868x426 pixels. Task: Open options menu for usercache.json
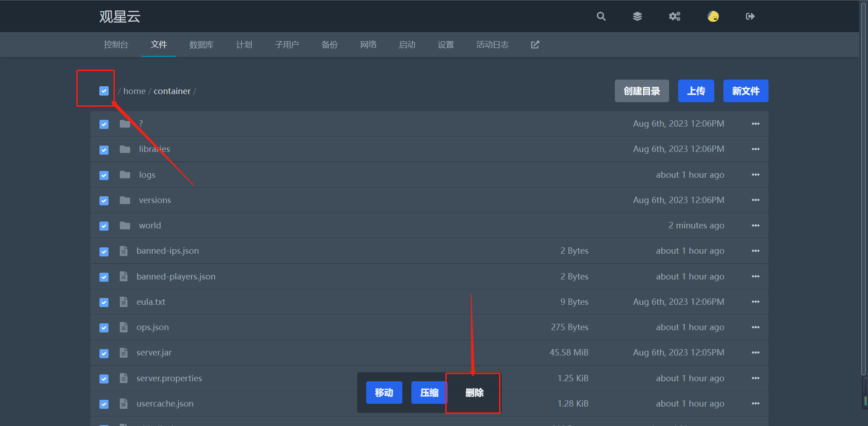[755, 403]
